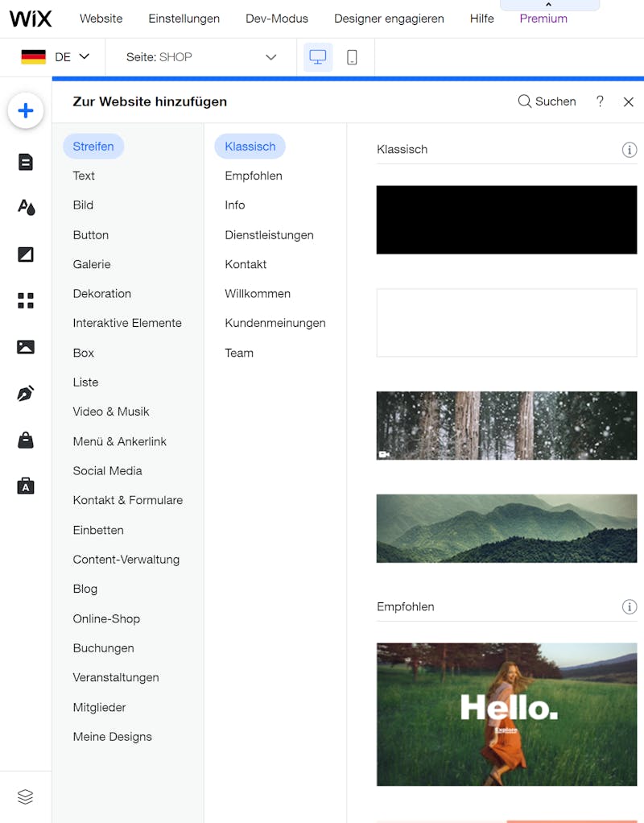This screenshot has height=823, width=644.
Task: Select the Video & Musik category
Action: pos(111,412)
